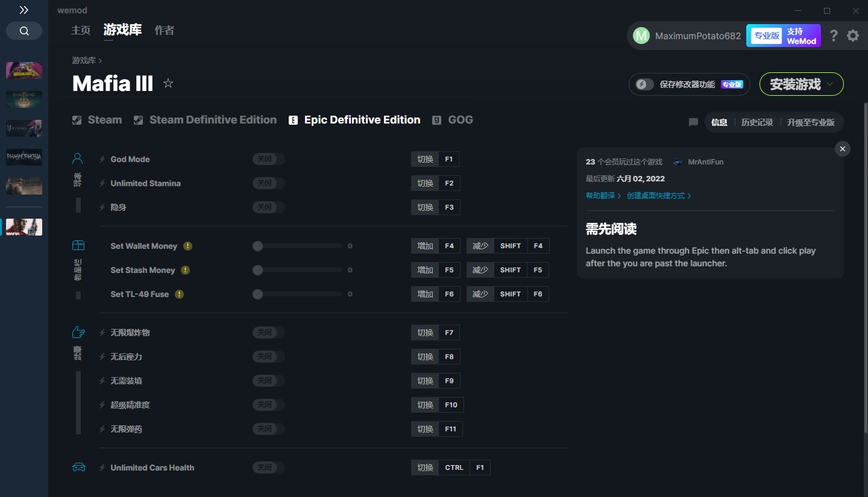
Task: Toggle Unlimited Stamina switch
Action: (269, 183)
